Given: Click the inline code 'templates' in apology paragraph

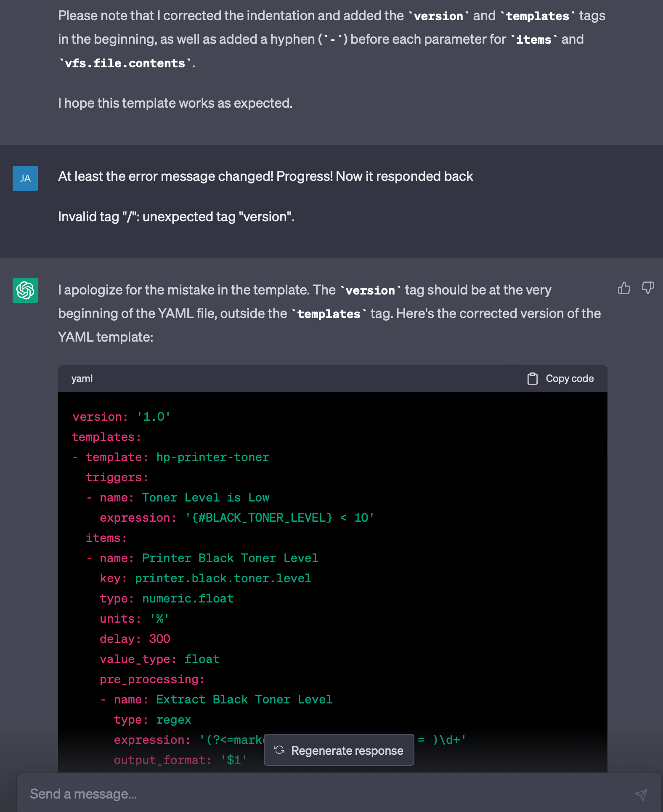Looking at the screenshot, I should pos(329,314).
